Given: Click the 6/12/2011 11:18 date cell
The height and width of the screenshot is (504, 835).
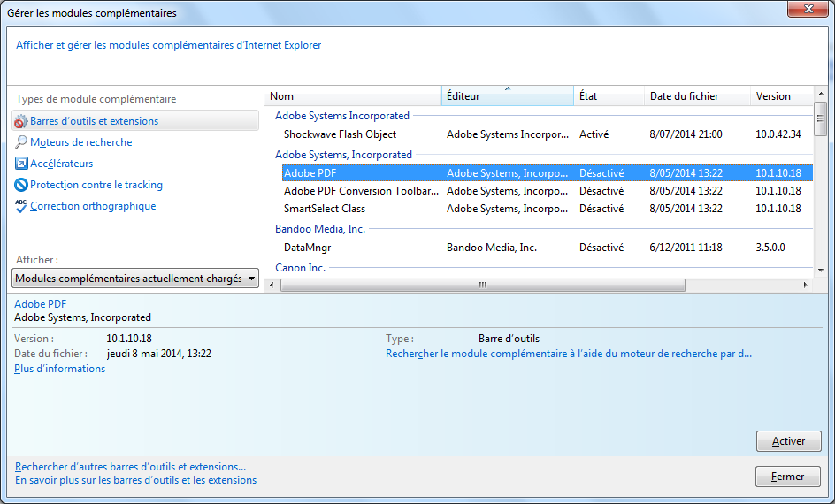Looking at the screenshot, I should tap(686, 248).
